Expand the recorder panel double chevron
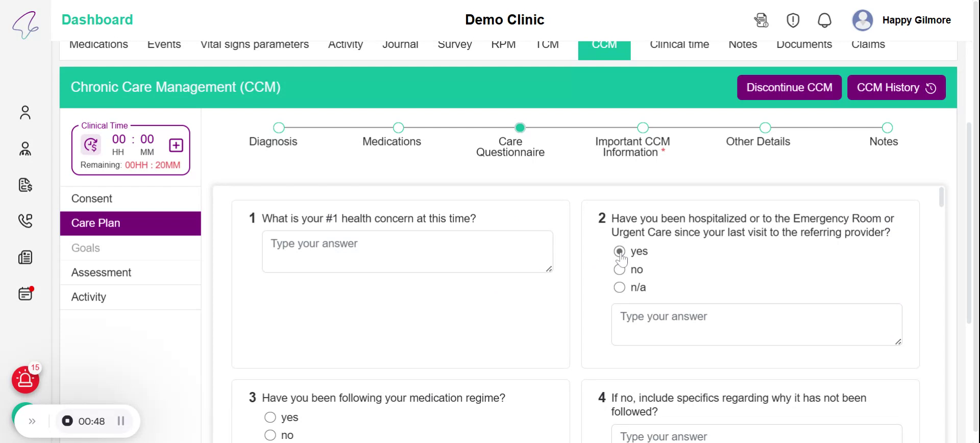The height and width of the screenshot is (443, 980). click(32, 422)
